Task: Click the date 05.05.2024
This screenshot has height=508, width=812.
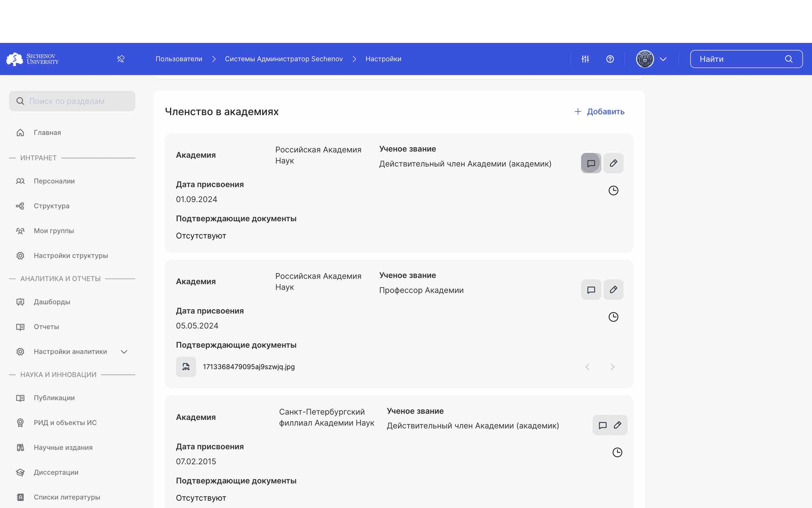Action: pyautogui.click(x=197, y=326)
